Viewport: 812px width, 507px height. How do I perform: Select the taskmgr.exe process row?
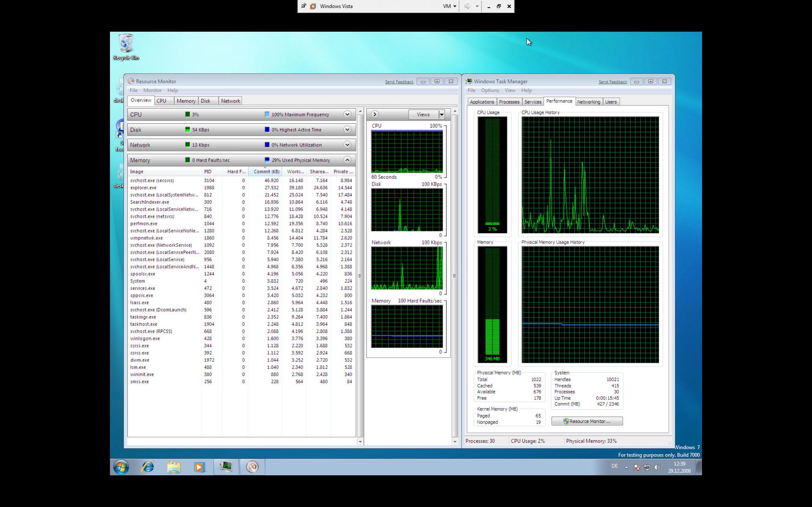pos(241,317)
